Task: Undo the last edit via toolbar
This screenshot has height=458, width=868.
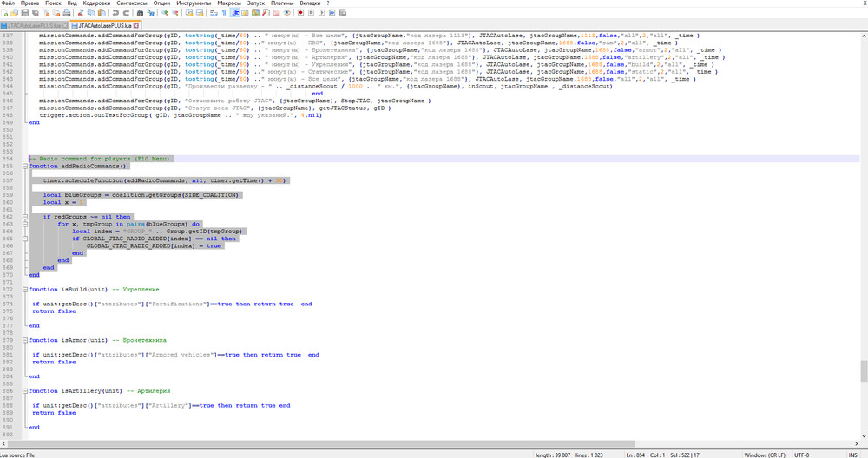Action: point(115,12)
